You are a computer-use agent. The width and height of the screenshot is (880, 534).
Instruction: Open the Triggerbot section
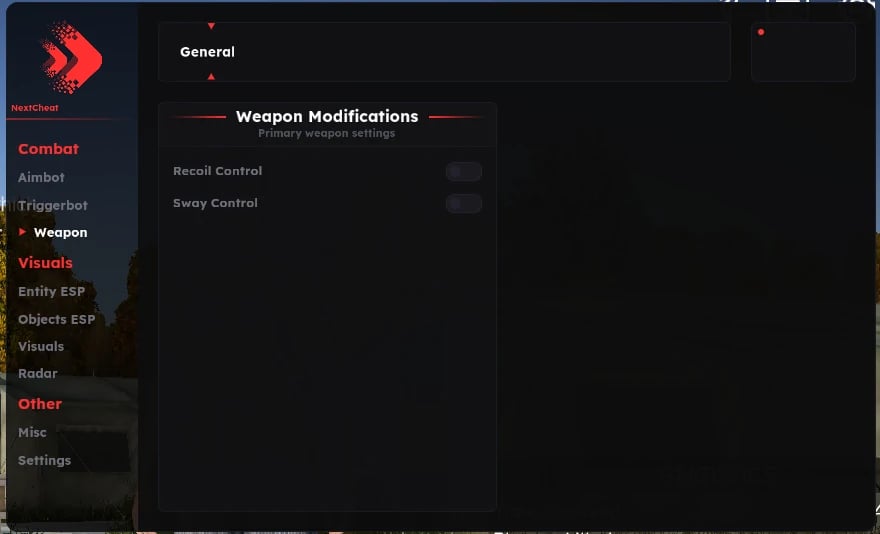click(x=53, y=206)
